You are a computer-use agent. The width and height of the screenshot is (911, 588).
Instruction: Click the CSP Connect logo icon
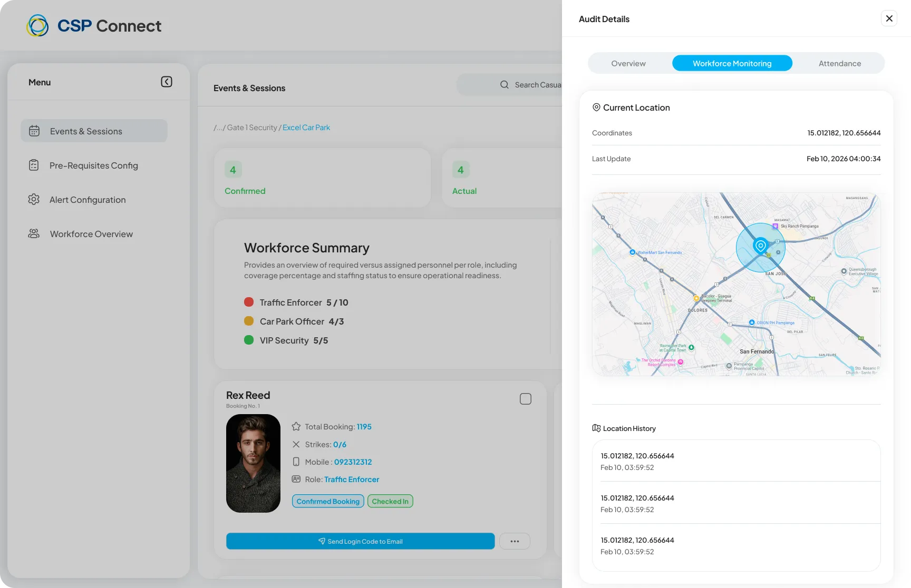[37, 25]
